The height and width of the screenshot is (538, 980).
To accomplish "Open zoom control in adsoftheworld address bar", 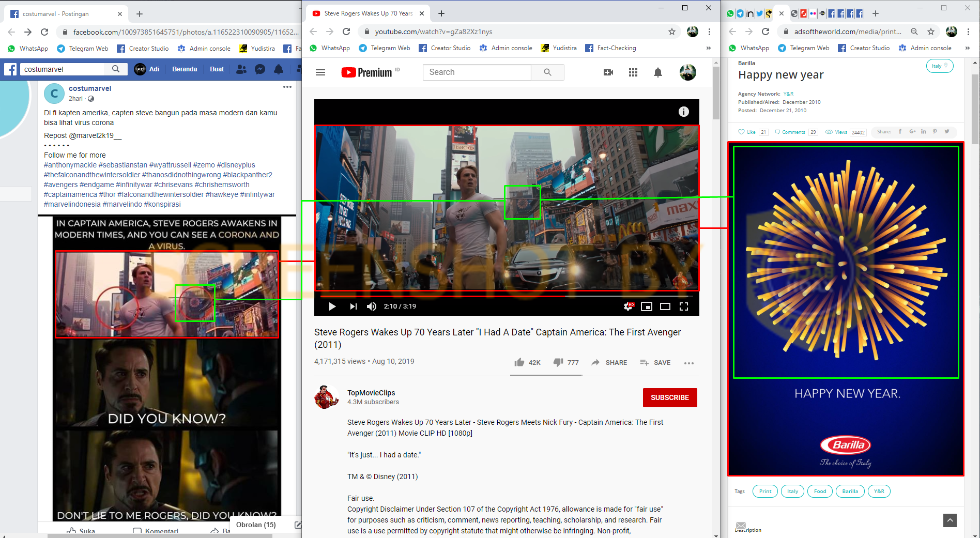I will [914, 32].
